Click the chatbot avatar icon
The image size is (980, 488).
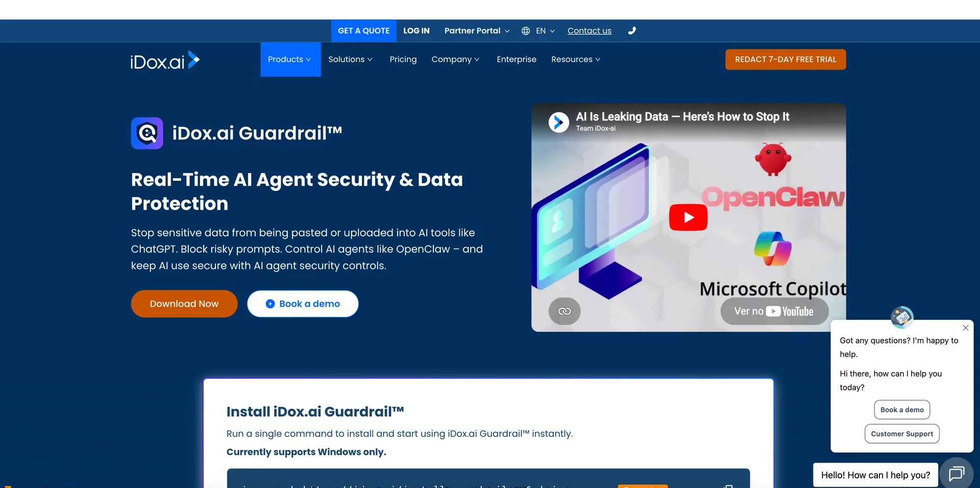tap(902, 317)
